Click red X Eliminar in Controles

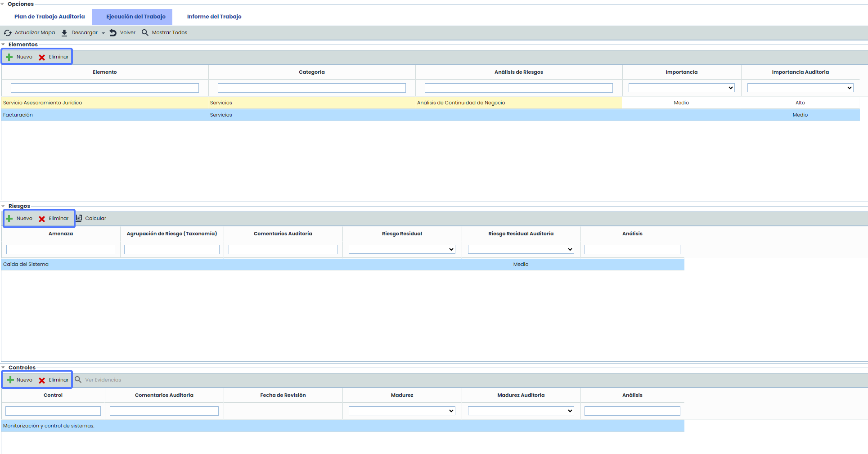42,380
